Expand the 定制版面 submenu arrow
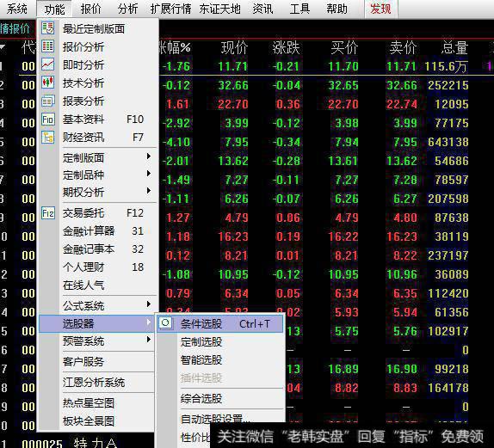 pos(149,156)
